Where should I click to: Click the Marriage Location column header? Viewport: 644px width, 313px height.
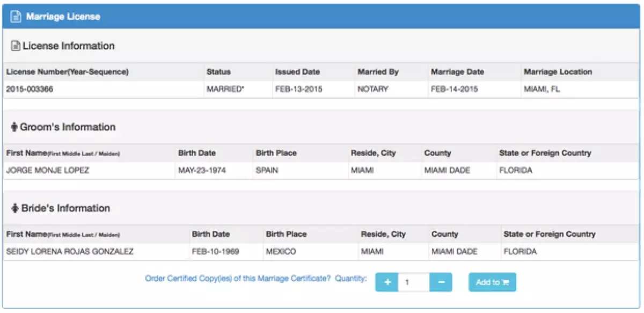tap(558, 72)
